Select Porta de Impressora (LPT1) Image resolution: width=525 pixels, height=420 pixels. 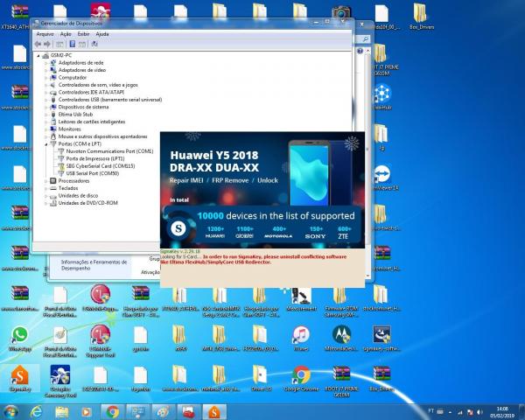click(x=95, y=158)
